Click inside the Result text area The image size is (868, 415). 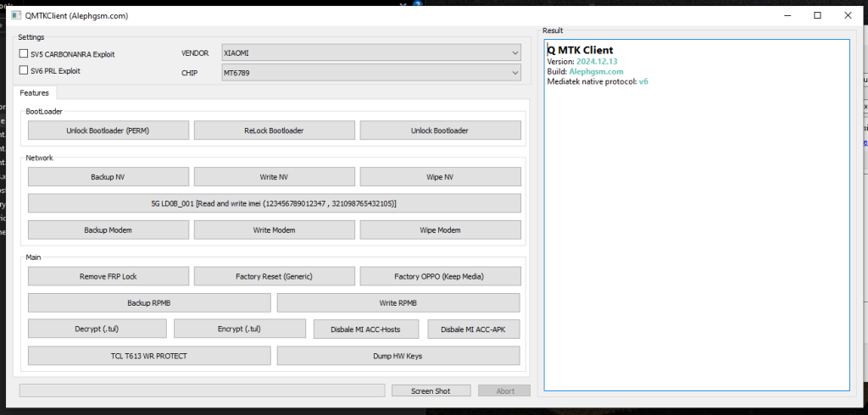point(697,215)
